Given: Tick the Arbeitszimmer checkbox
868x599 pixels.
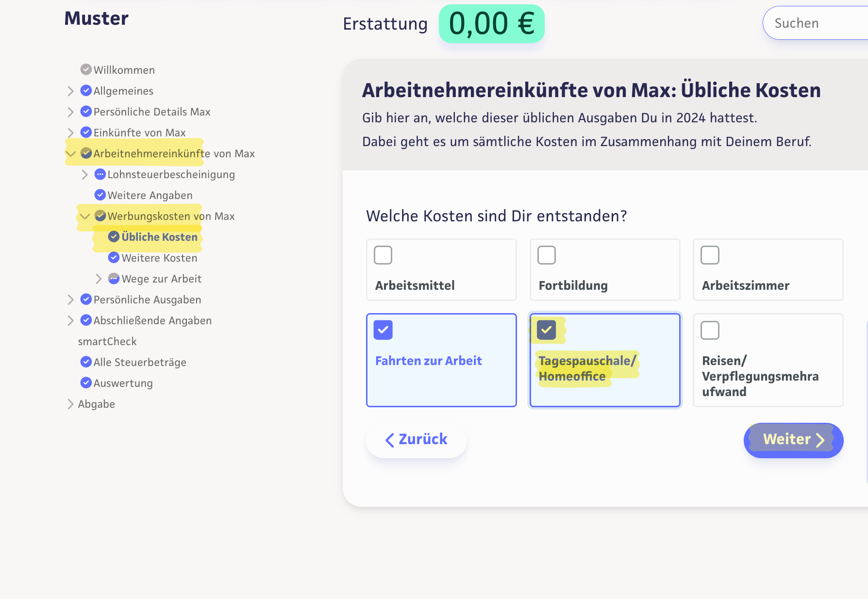Looking at the screenshot, I should (710, 255).
